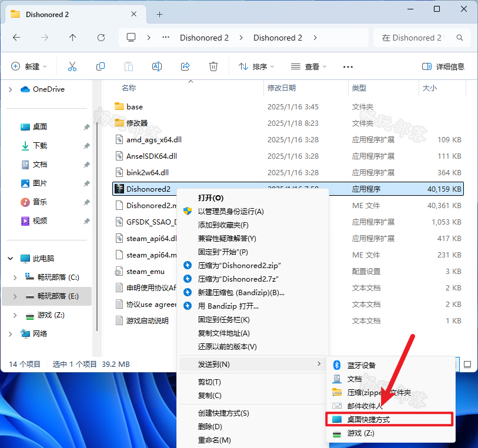Navigate up one folder level

[72, 38]
